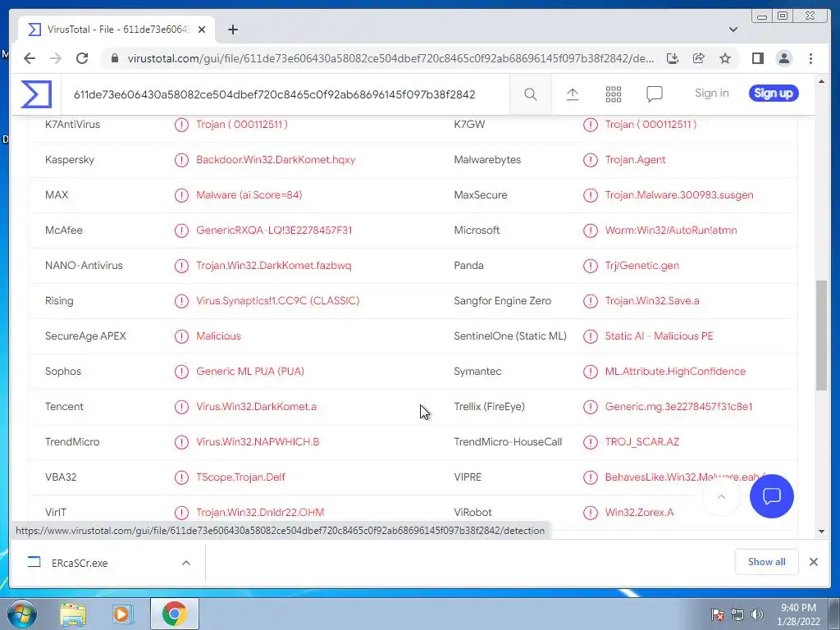Open Windows Explorer from taskbar
This screenshot has width=840, height=630.
click(73, 614)
